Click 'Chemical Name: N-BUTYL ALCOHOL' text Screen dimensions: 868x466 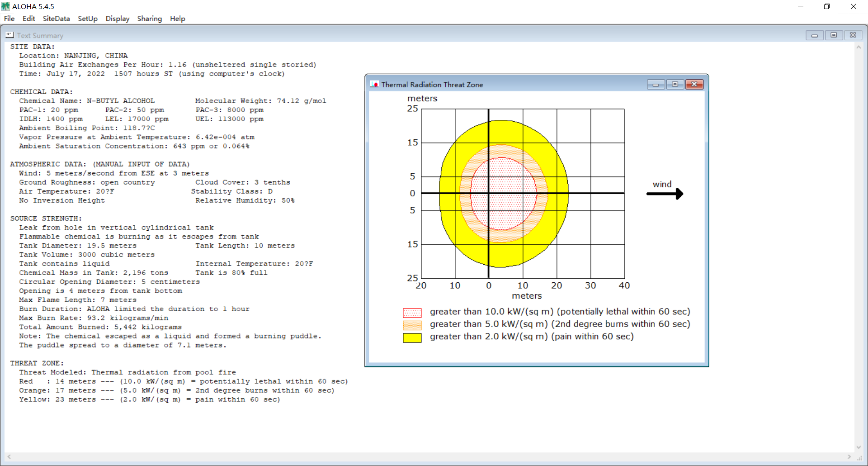87,101
